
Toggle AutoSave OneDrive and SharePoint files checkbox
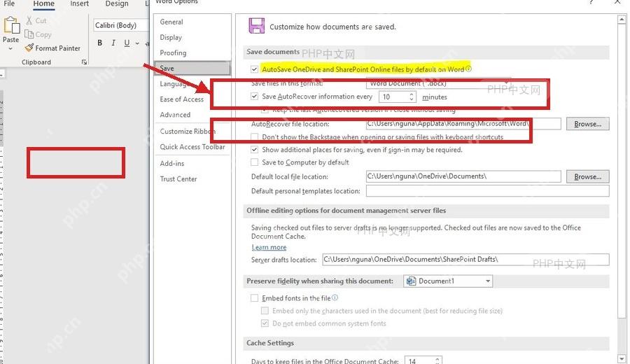(x=254, y=69)
